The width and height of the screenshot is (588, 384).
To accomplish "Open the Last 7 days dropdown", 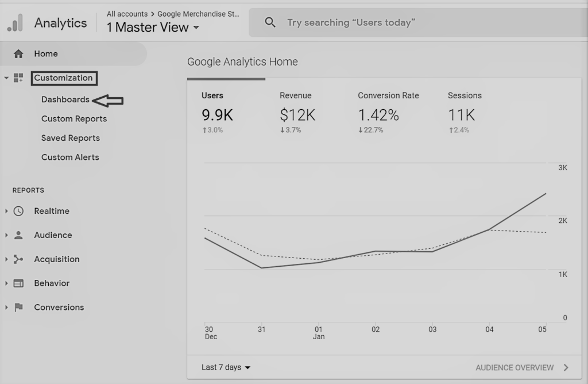I will pos(226,367).
